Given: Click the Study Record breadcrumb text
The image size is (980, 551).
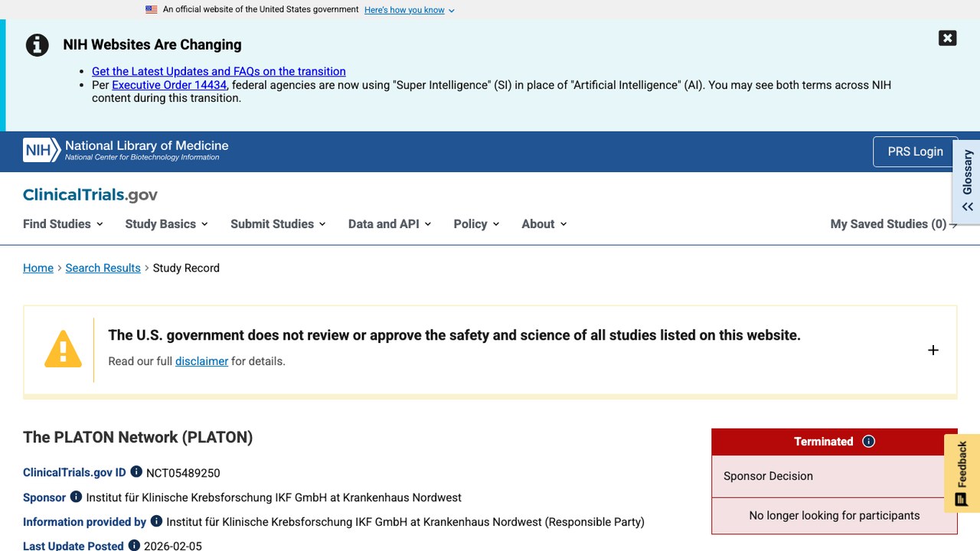Looking at the screenshot, I should (x=186, y=268).
